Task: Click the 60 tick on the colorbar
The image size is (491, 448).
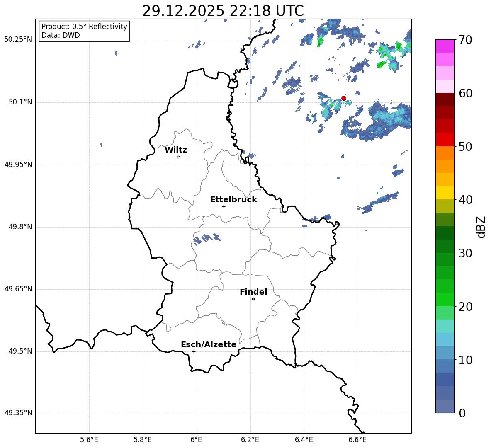Action: pos(465,93)
